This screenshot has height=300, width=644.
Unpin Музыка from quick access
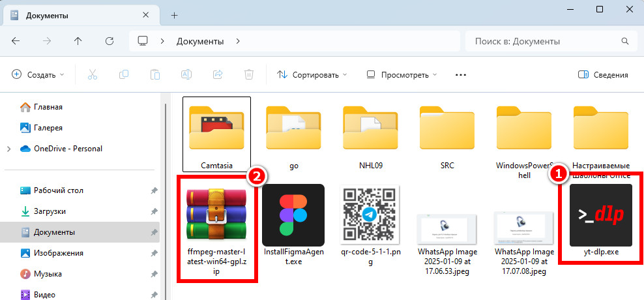(x=154, y=274)
